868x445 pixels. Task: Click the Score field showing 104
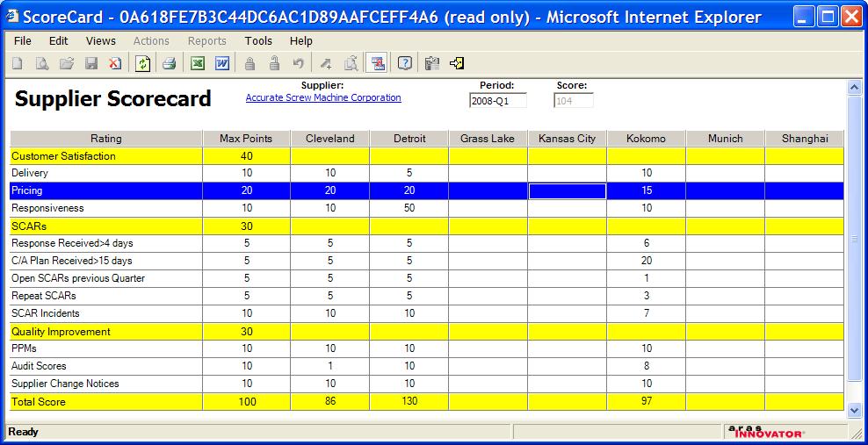tap(574, 101)
